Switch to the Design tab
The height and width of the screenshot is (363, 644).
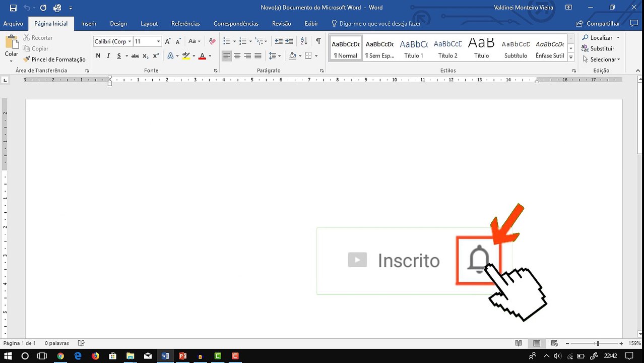click(118, 23)
